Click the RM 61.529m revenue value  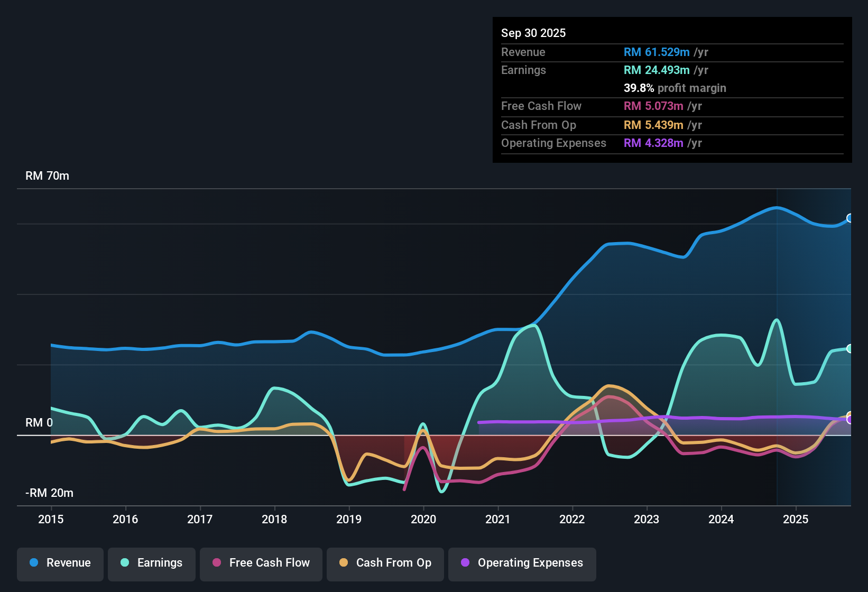tap(657, 52)
